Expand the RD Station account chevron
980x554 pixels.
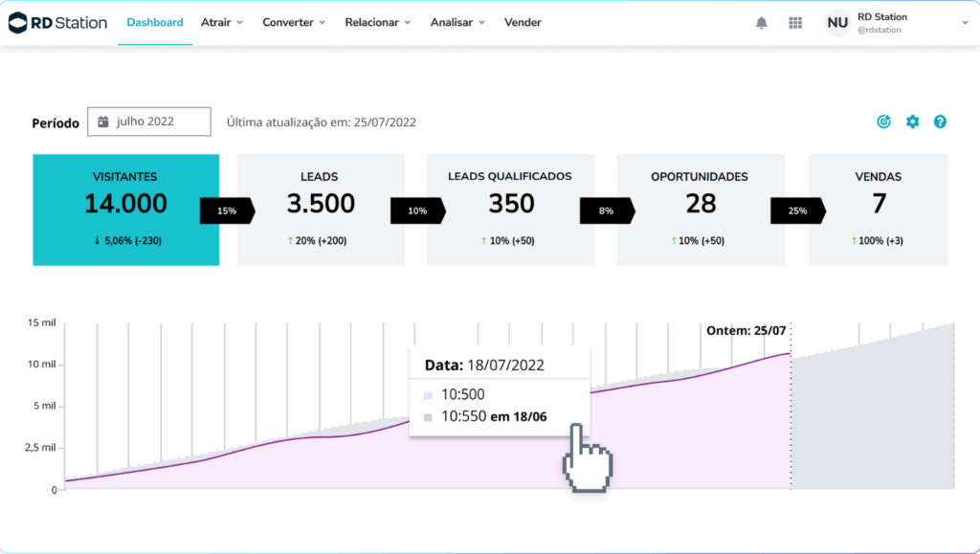pos(965,22)
